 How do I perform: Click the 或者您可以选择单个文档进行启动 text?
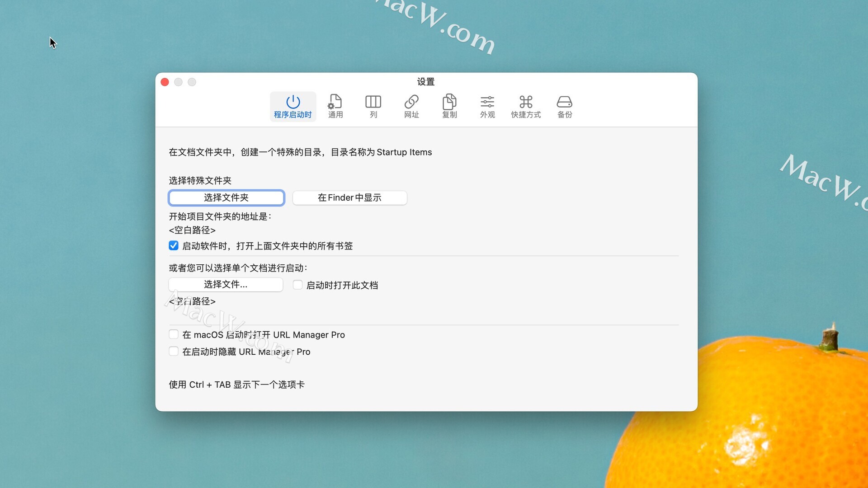click(238, 268)
